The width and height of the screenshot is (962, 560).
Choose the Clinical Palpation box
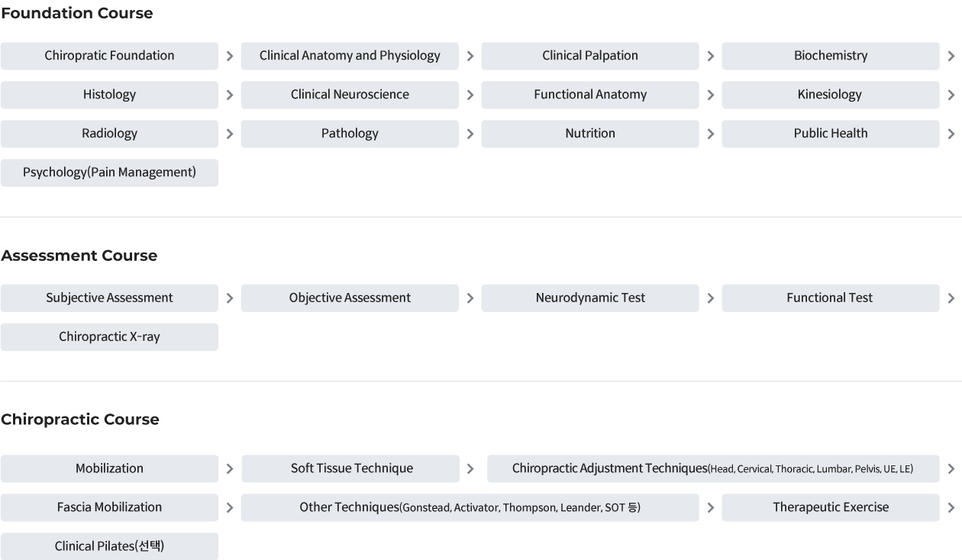pyautogui.click(x=590, y=56)
